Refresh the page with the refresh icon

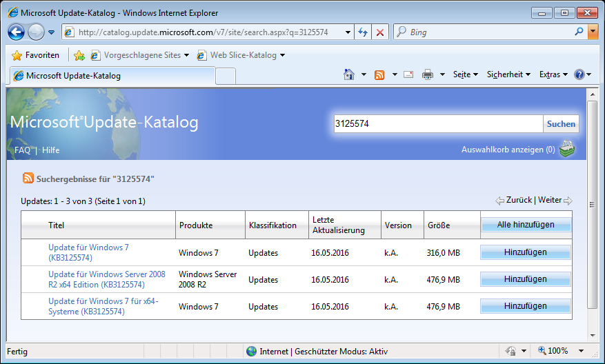(x=363, y=32)
